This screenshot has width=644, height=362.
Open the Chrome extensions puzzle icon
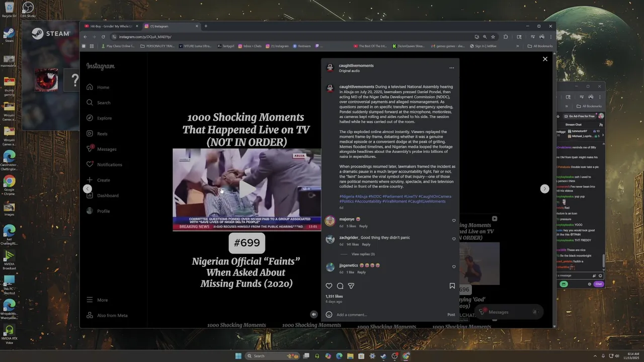[506, 37]
